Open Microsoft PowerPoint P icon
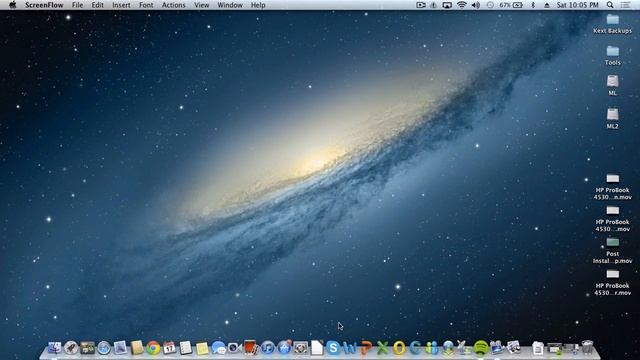 point(366,348)
